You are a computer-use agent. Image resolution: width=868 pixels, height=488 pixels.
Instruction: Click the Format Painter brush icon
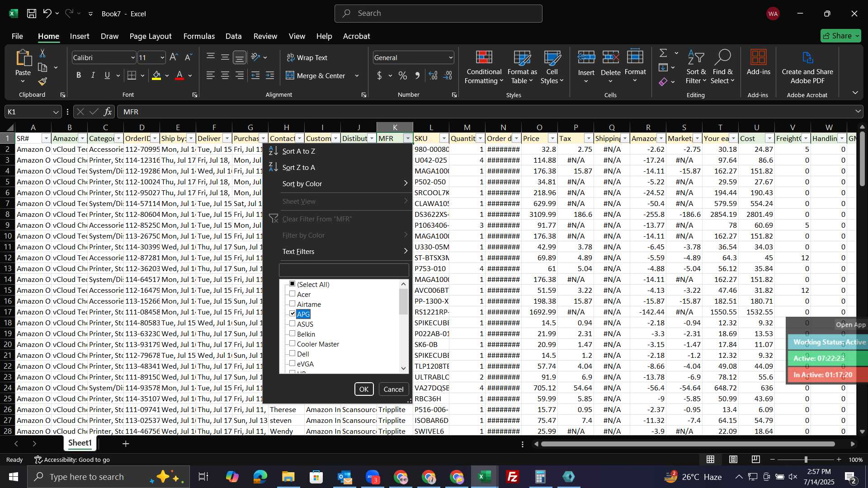coord(42,81)
